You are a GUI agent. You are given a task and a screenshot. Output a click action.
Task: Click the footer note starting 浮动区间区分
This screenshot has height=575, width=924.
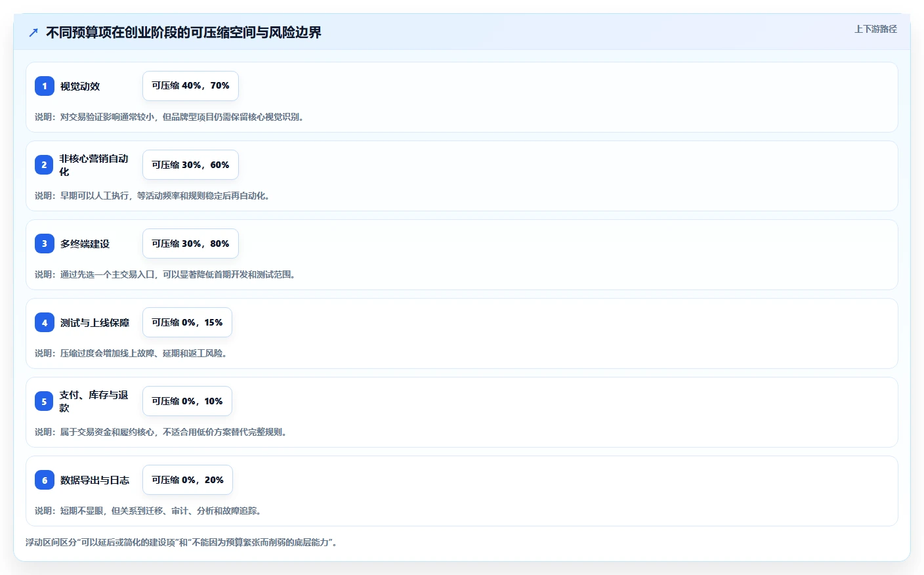[181, 542]
